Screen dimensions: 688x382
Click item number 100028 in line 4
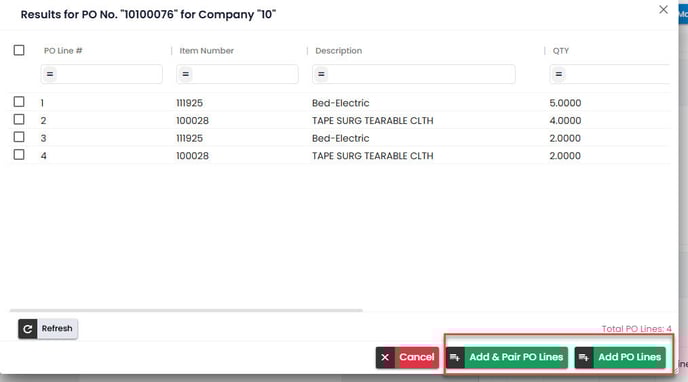pos(193,156)
